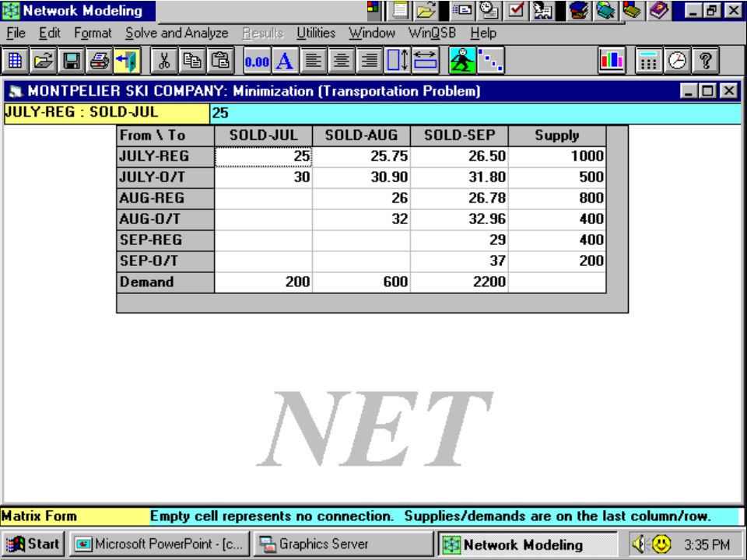Solve the problem with the running-man icon
The height and width of the screenshot is (560, 747).
pyautogui.click(x=462, y=61)
